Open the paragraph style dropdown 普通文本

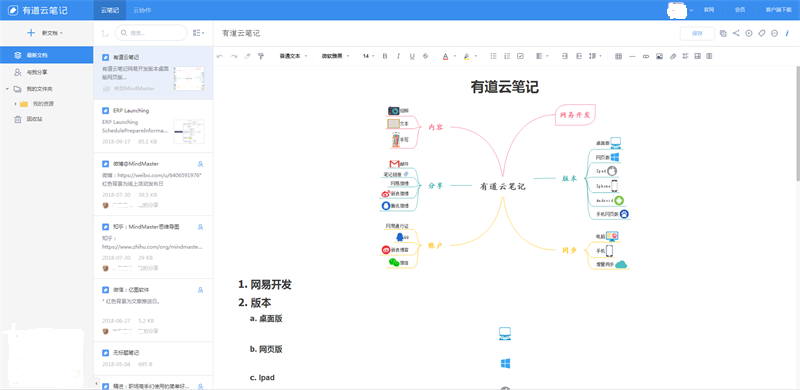pos(293,56)
